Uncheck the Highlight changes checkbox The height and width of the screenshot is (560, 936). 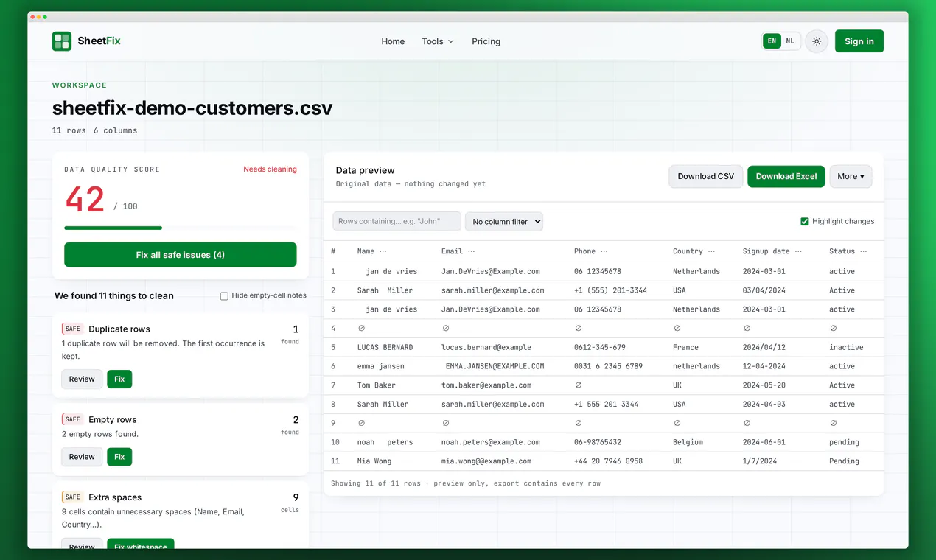point(805,221)
